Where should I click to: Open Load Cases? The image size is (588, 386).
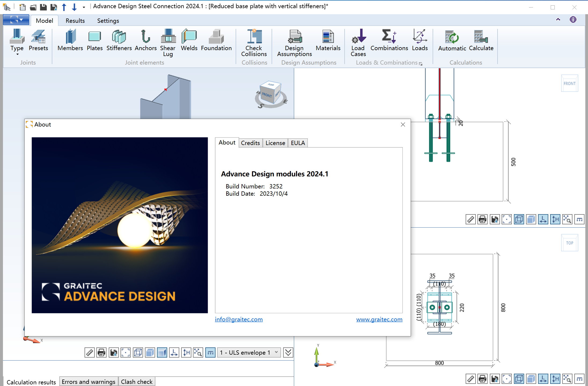click(358, 43)
